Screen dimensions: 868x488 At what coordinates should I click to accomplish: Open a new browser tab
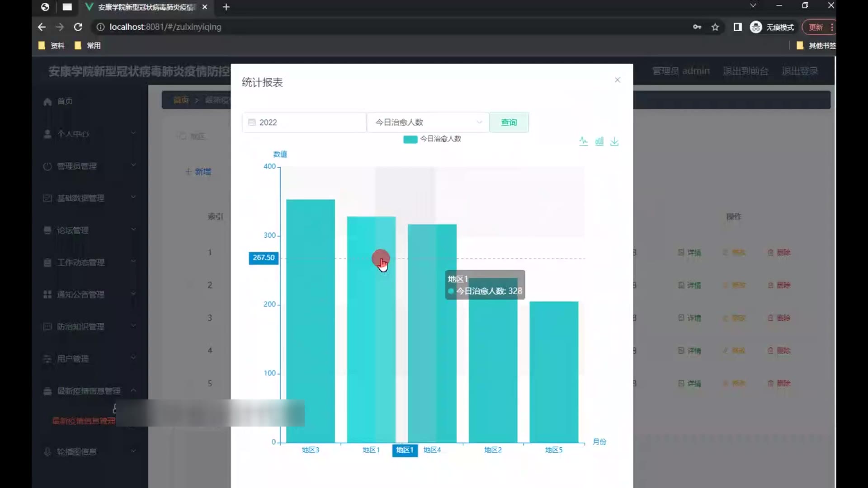point(226,7)
